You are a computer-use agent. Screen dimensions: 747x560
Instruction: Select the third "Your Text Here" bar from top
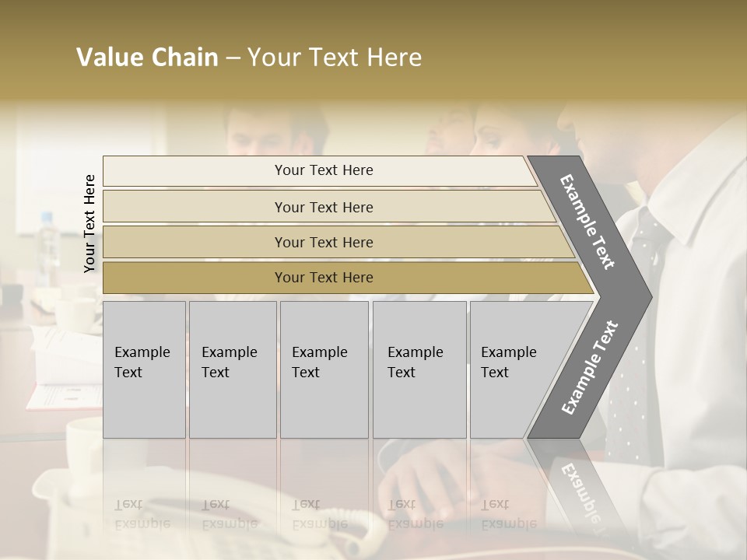point(323,242)
